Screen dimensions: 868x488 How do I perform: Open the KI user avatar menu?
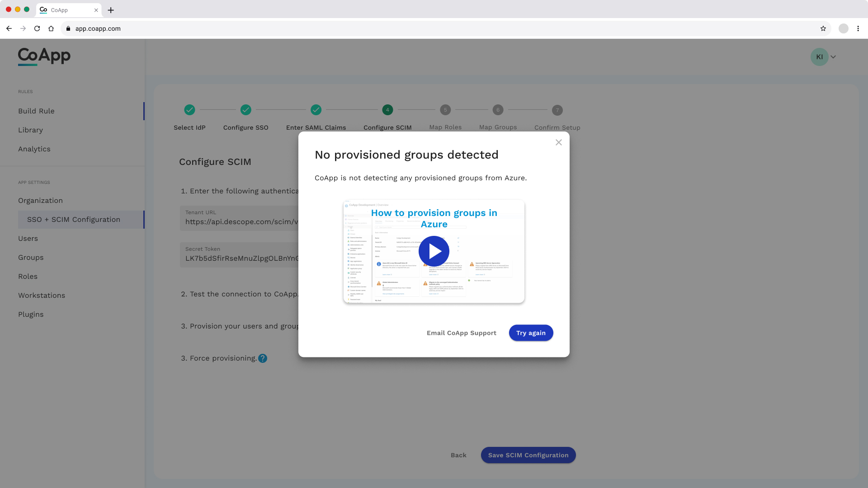pos(819,57)
